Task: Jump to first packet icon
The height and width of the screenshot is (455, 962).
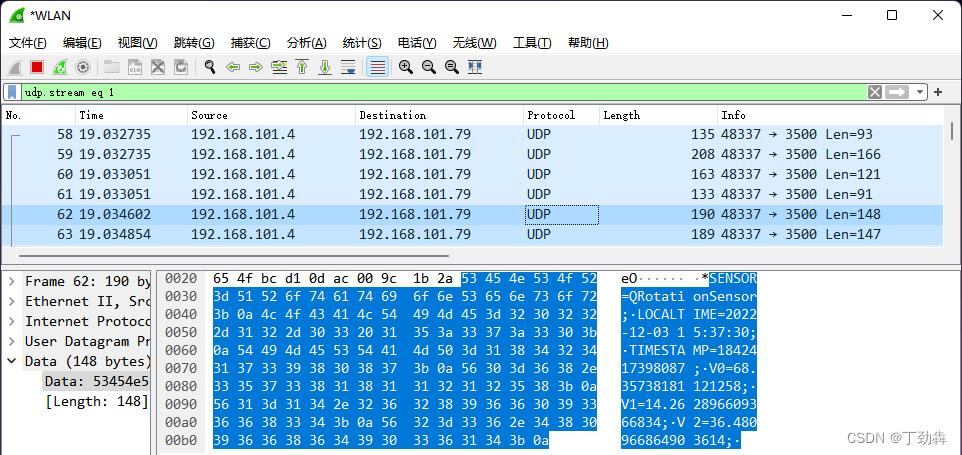Action: (x=302, y=67)
